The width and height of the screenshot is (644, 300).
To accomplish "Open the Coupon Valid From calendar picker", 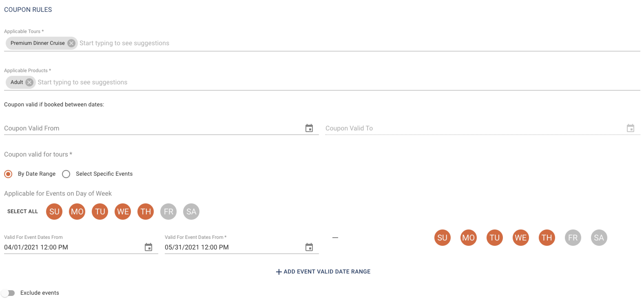I will (x=309, y=128).
